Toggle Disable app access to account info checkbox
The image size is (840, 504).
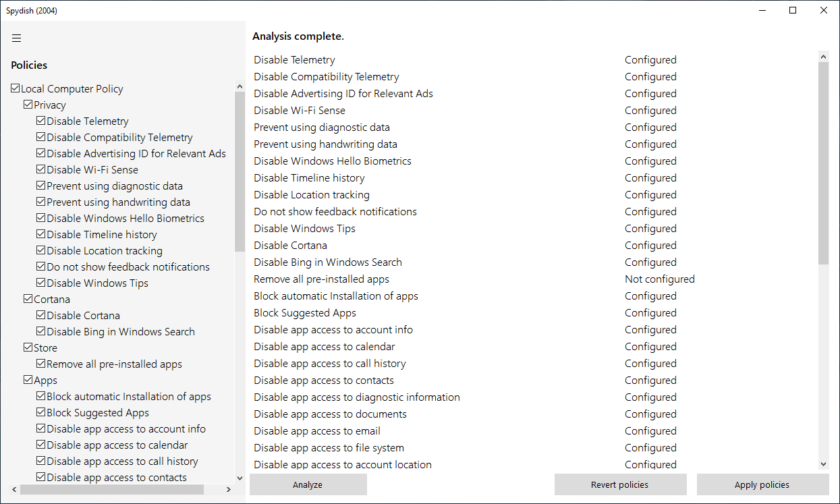(41, 428)
